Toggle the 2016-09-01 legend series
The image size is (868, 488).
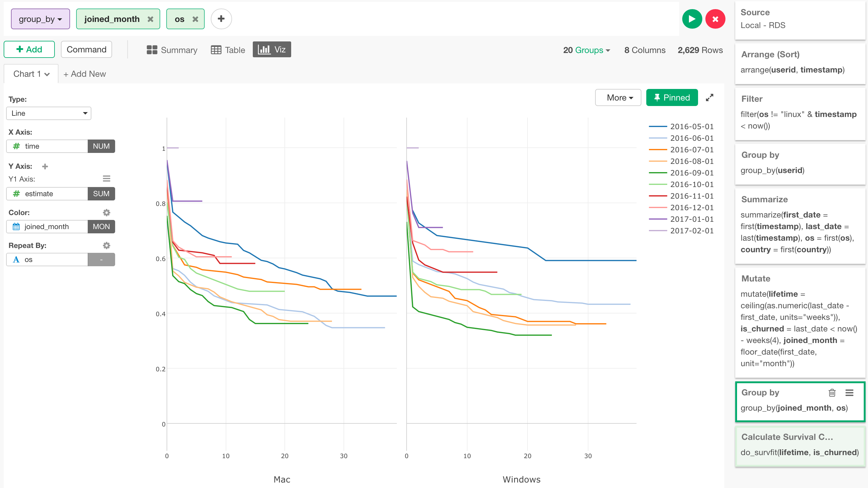681,172
